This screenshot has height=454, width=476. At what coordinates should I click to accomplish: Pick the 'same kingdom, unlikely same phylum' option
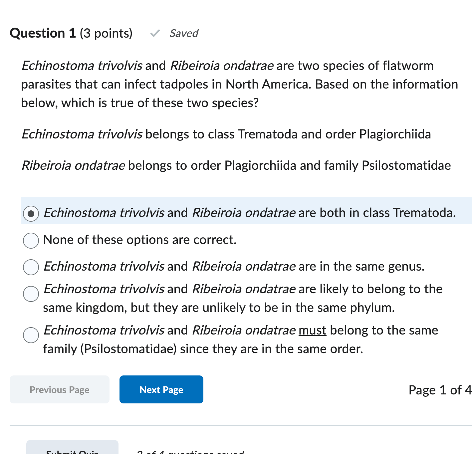[31, 294]
